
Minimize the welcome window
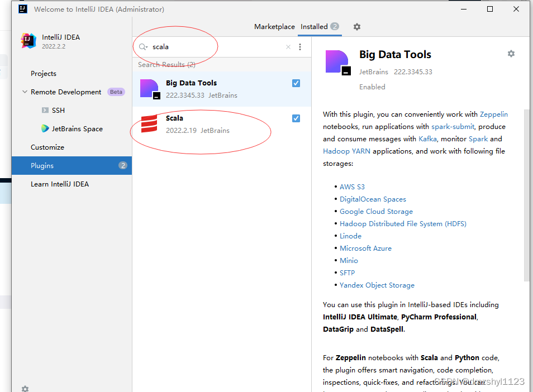click(x=464, y=9)
